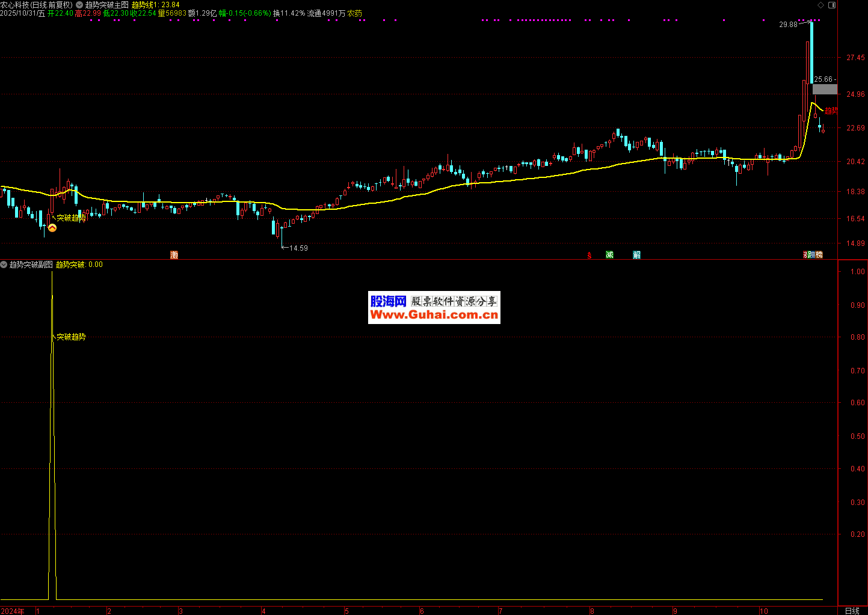Screen dimensions: 868x615
Task: Click the 解 event marker icon
Action: (x=636, y=255)
